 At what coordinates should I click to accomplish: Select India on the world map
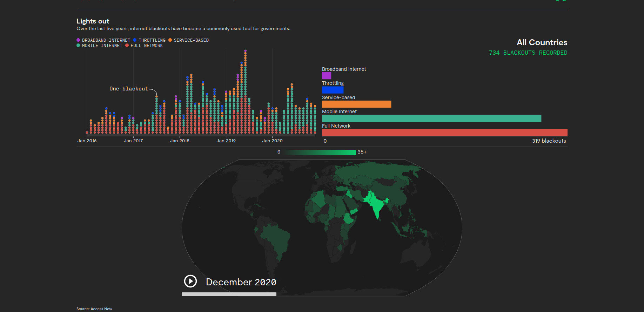coord(376,206)
